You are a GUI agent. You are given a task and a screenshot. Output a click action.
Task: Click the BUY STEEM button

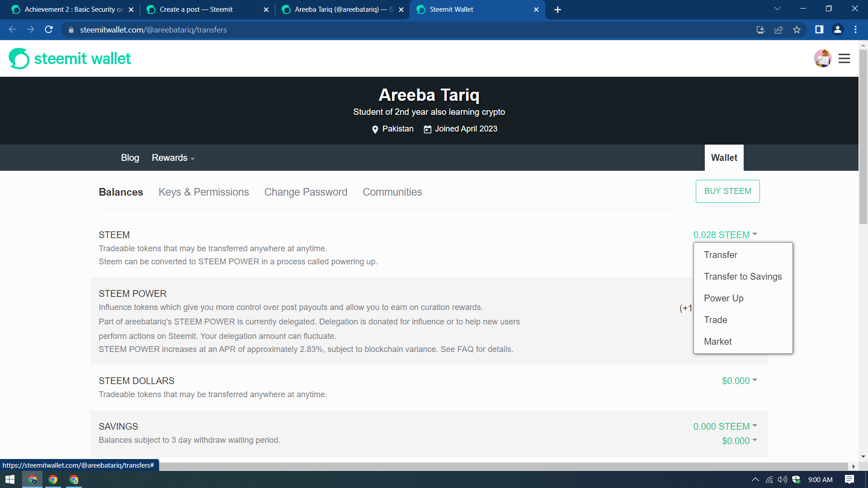pos(727,191)
